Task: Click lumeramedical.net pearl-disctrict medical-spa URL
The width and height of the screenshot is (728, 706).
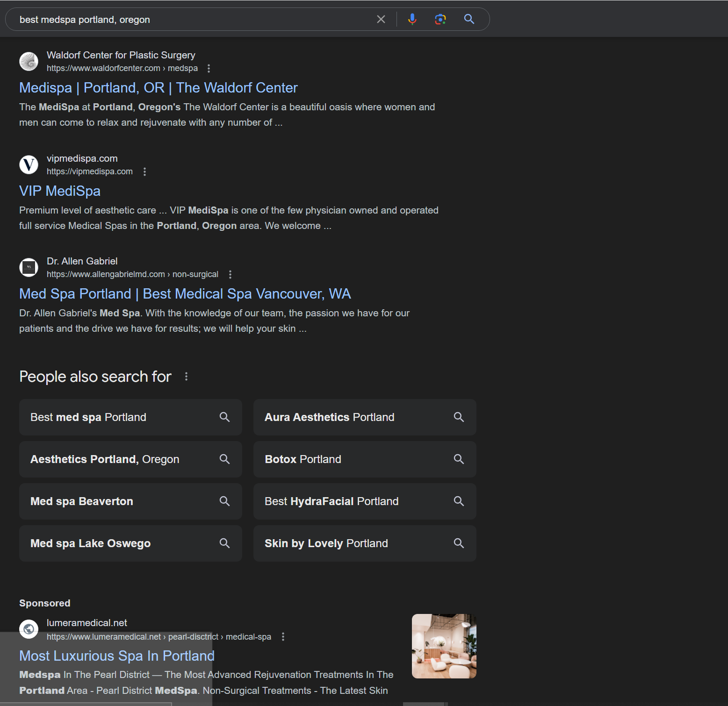Action: click(x=159, y=637)
